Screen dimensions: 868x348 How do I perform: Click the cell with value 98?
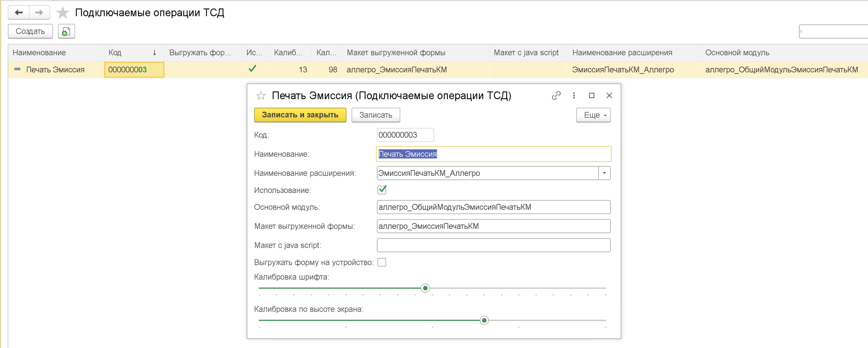[327, 70]
